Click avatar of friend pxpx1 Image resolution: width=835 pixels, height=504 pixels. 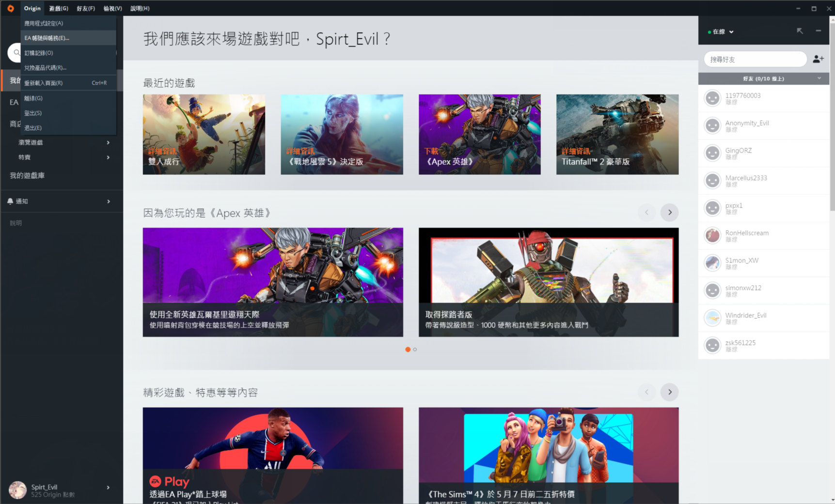click(x=712, y=208)
